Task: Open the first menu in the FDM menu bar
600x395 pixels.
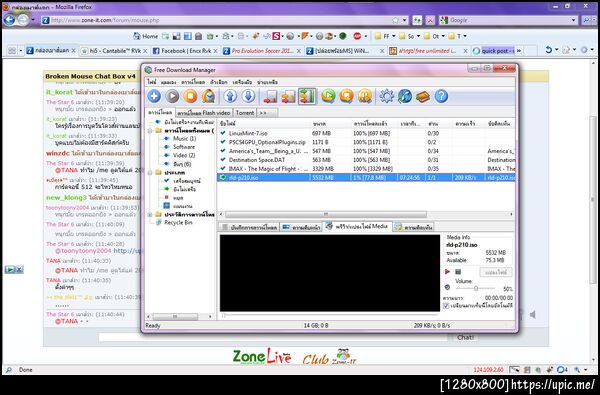Action: point(152,82)
